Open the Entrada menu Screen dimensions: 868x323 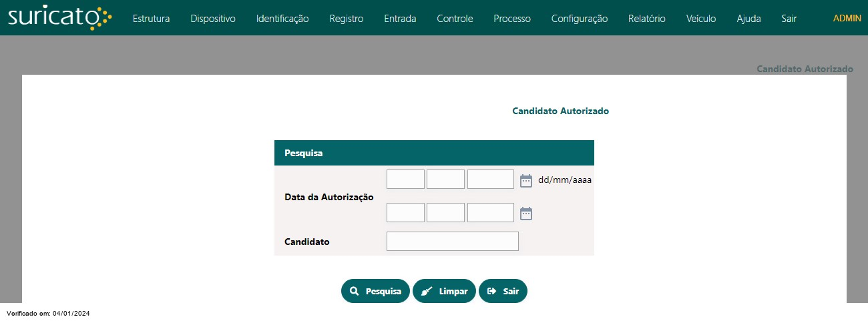[400, 19]
